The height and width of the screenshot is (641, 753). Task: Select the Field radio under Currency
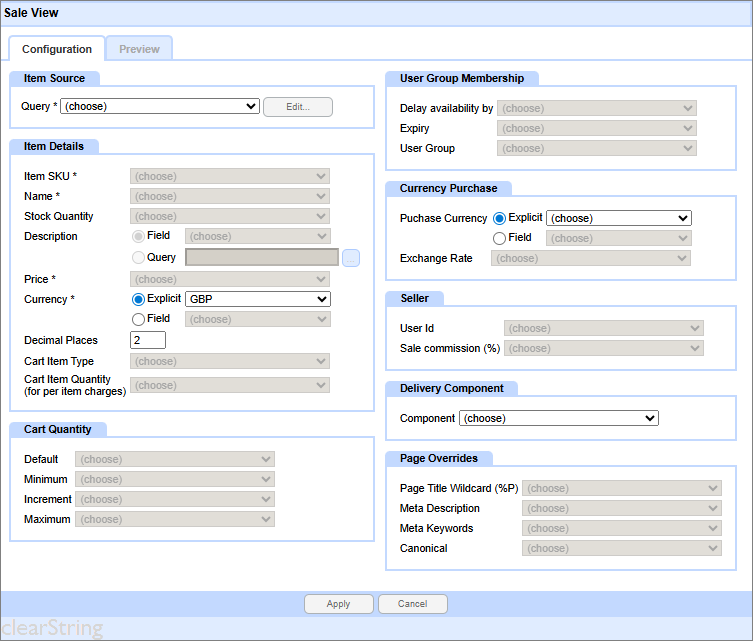pyautogui.click(x=139, y=319)
